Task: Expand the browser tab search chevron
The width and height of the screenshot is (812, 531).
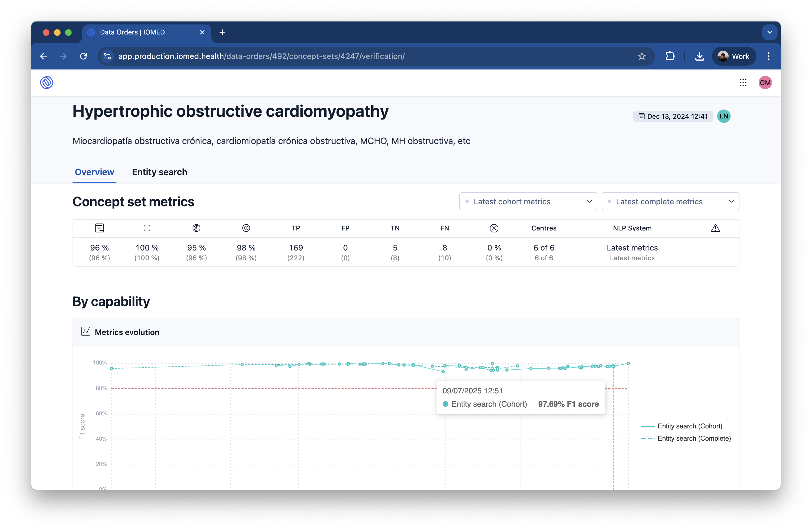Action: click(769, 32)
